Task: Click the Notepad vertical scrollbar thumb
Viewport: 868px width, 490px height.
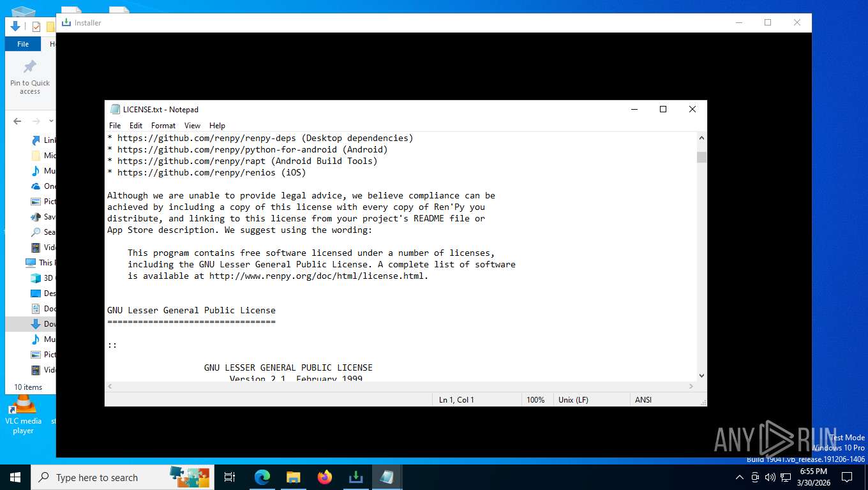Action: [x=701, y=157]
